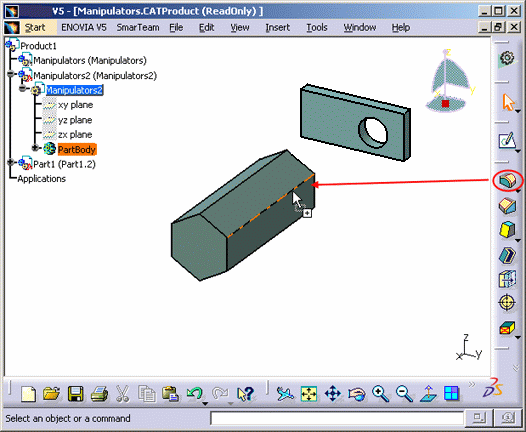The height and width of the screenshot is (432, 526).
Task: Click the Zoom In magnifier icon
Action: 380,394
